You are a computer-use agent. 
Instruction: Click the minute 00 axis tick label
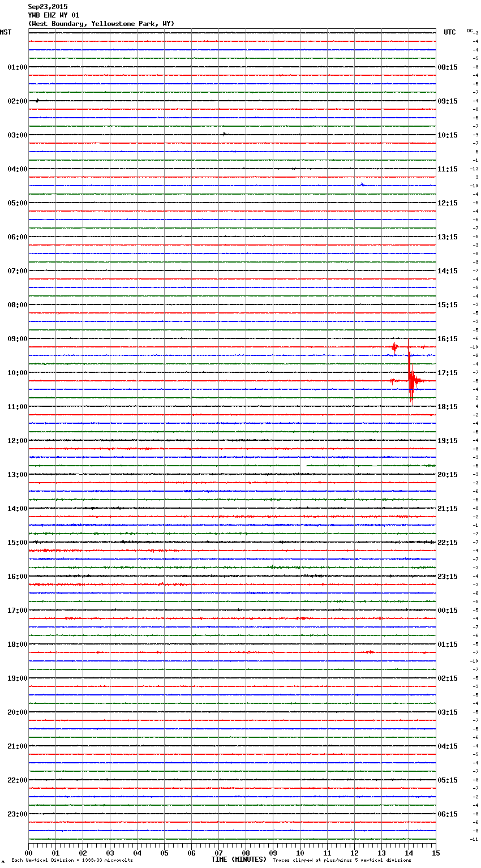click(x=28, y=853)
